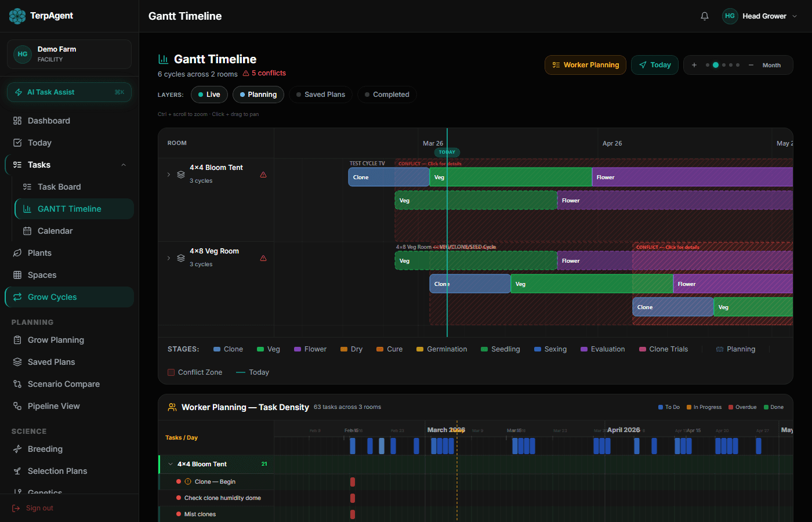Image resolution: width=812 pixels, height=522 pixels.
Task: Collapse 4×4 Bloom Tent in Task Density
Action: pos(171,464)
